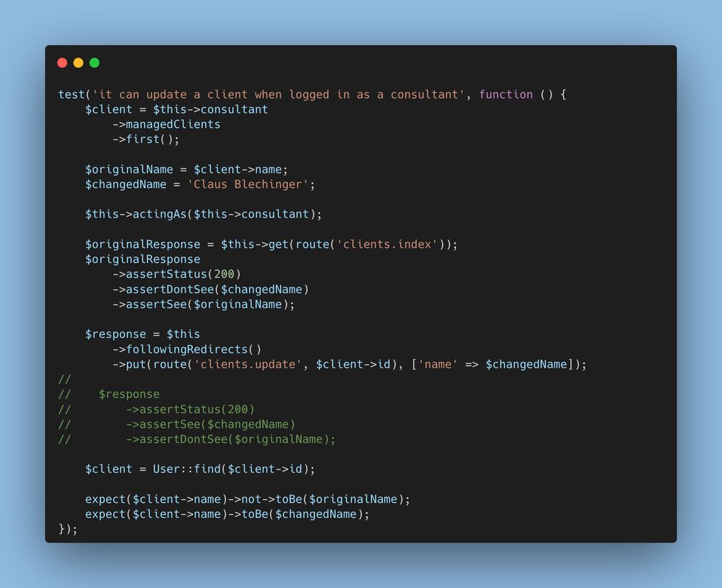Click the ->not->toBe expectation line
722x588 pixels.
click(247, 499)
